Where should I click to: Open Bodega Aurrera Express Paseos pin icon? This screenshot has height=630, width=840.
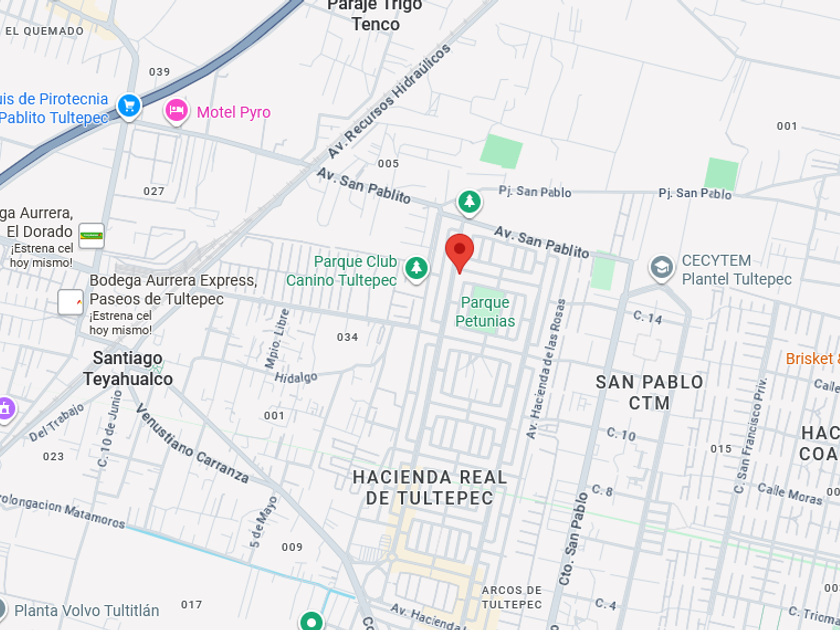tap(71, 302)
